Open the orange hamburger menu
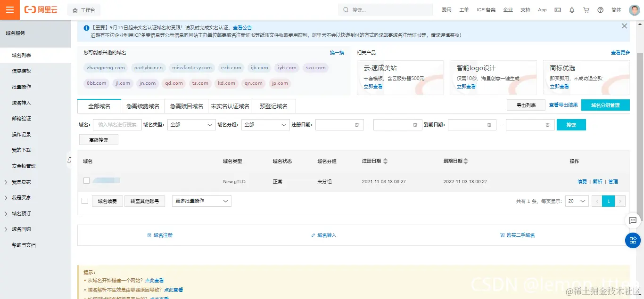The width and height of the screenshot is (644, 299). [10, 10]
